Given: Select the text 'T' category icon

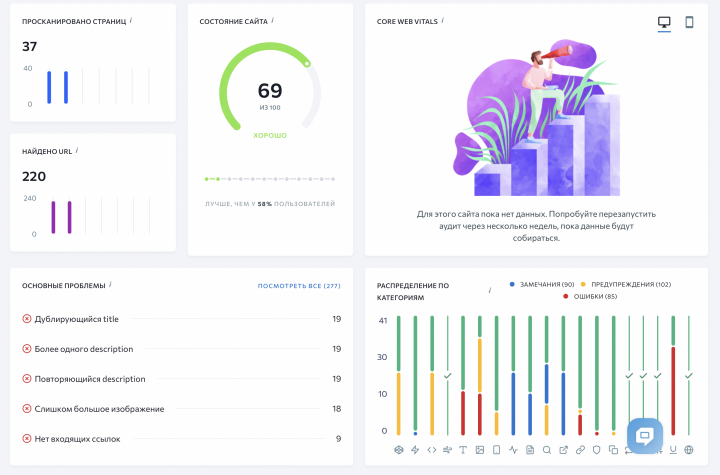Looking at the screenshot, I should (463, 450).
